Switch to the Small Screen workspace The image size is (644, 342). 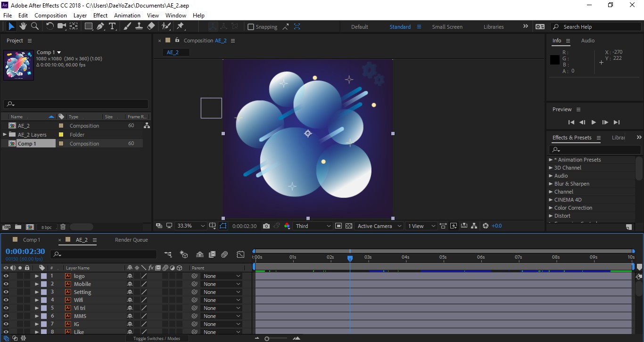(447, 27)
